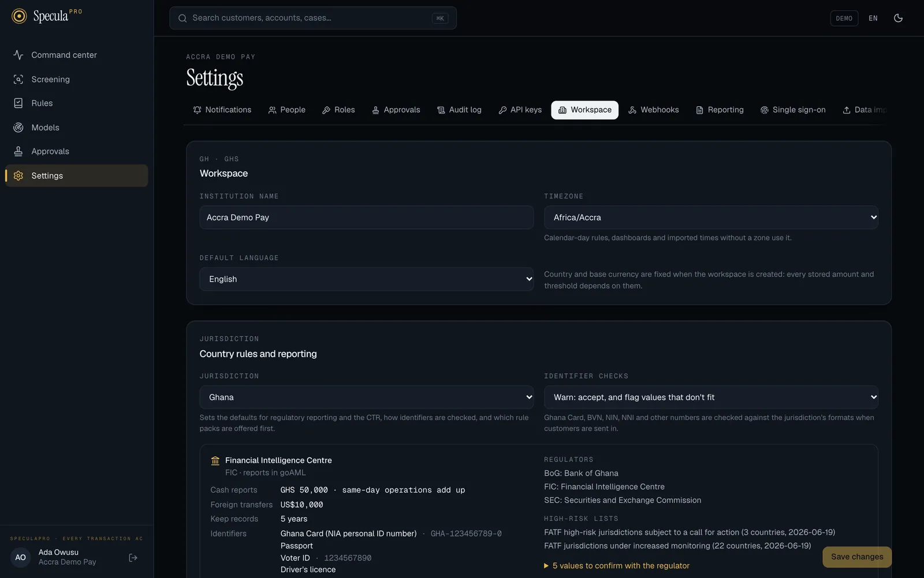Click the Financial Intelligence Centre bank icon
This screenshot has height=578, width=924.
[215, 461]
